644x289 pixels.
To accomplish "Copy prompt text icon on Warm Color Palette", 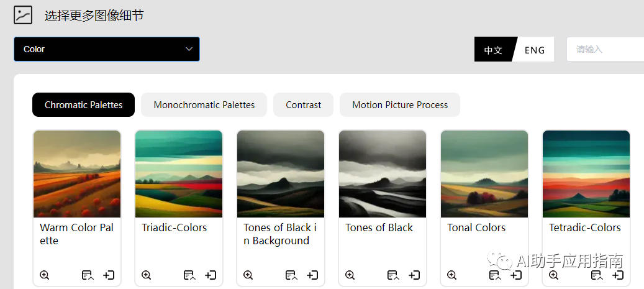I will [88, 275].
